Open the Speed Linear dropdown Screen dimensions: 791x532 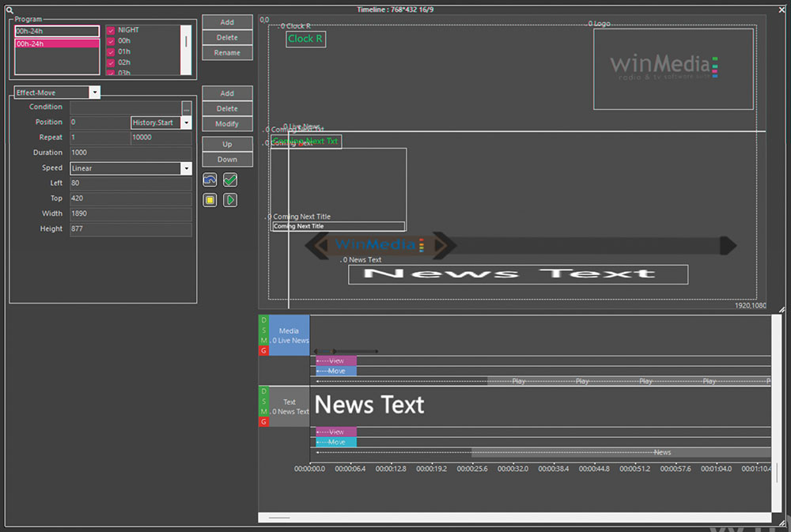tap(186, 168)
